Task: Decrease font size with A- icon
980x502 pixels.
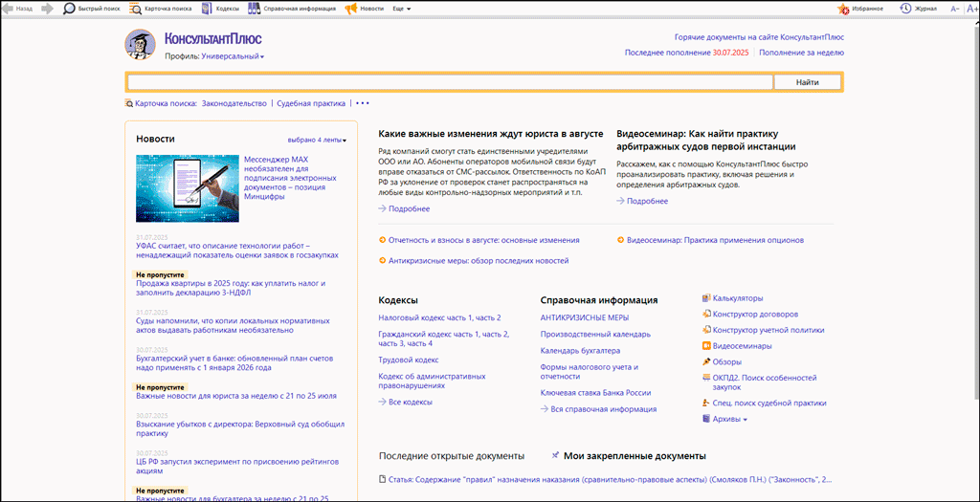Action: pyautogui.click(x=954, y=9)
